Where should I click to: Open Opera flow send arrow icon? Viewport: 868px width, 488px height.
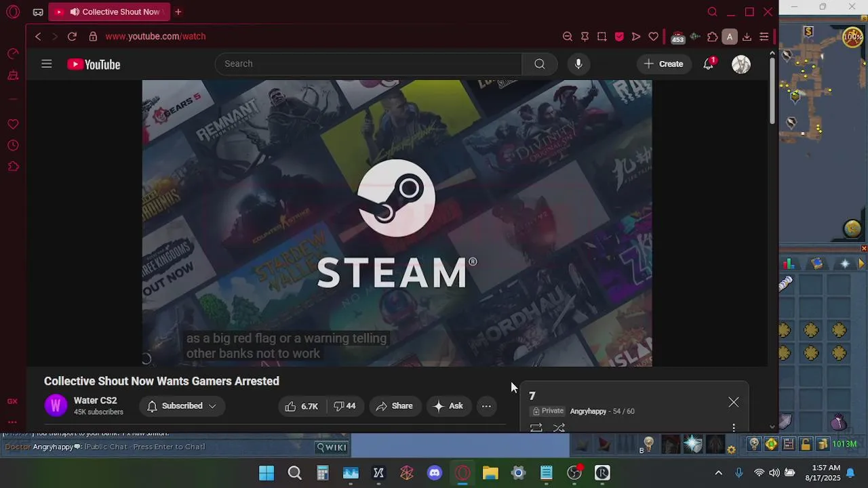click(x=636, y=37)
